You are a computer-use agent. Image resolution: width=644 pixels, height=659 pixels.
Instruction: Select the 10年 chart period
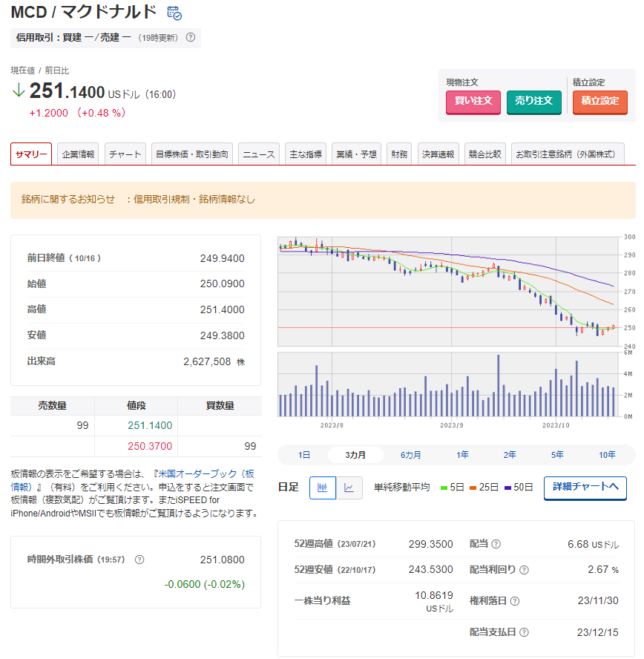tap(606, 455)
